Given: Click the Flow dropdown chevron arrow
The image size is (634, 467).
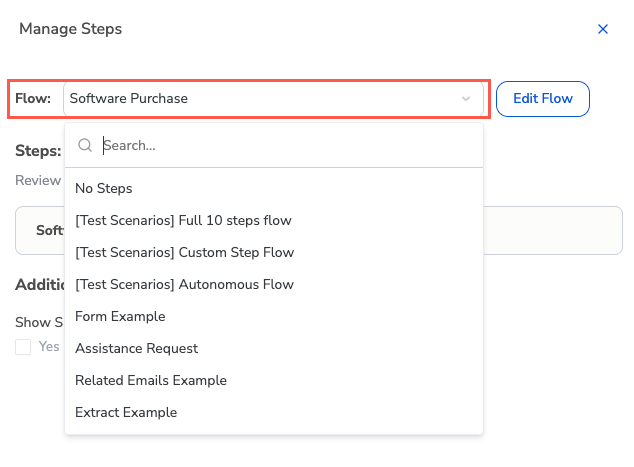Looking at the screenshot, I should point(466,99).
